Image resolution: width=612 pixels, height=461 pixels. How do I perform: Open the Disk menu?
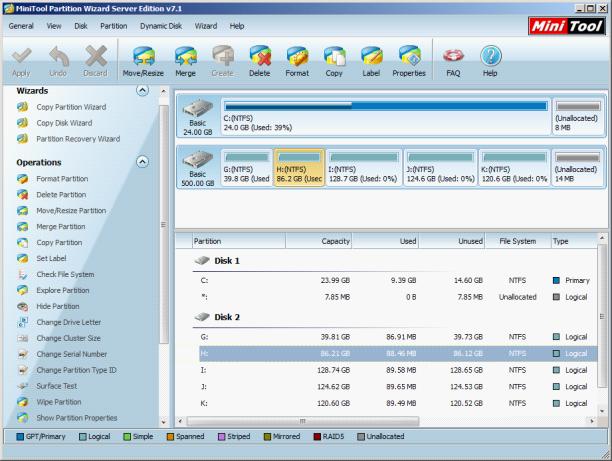pyautogui.click(x=81, y=26)
